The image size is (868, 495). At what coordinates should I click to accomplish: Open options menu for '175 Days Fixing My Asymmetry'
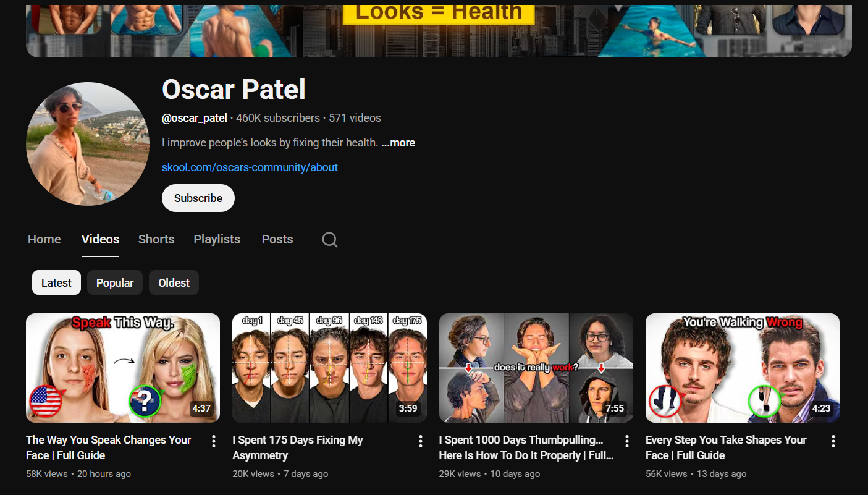pos(420,441)
